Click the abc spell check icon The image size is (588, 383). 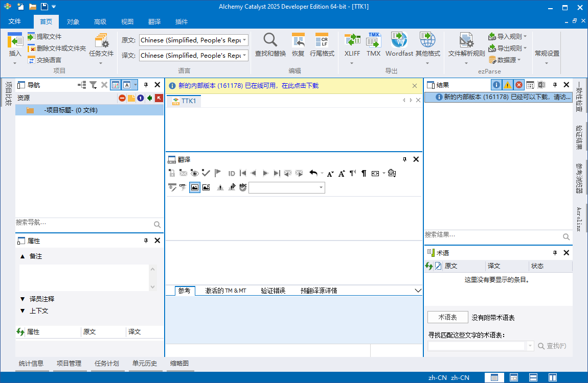pyautogui.click(x=243, y=187)
